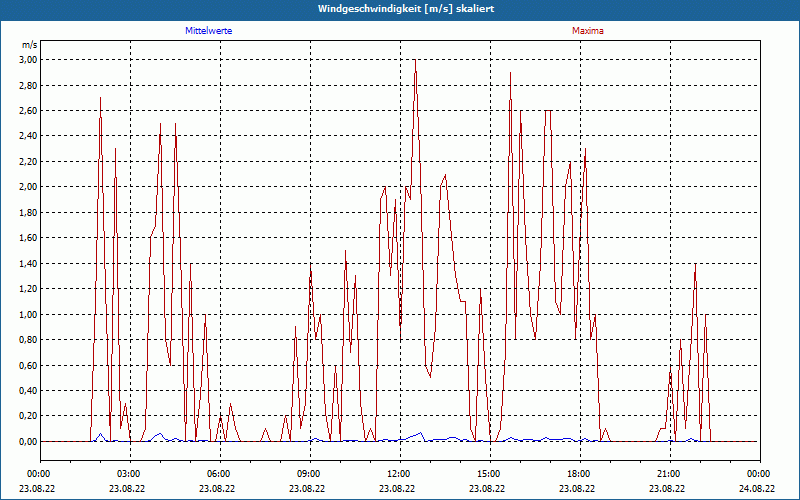This screenshot has height=500, width=800.
Task: Click the 15:00 time axis label
Action: pos(487,474)
